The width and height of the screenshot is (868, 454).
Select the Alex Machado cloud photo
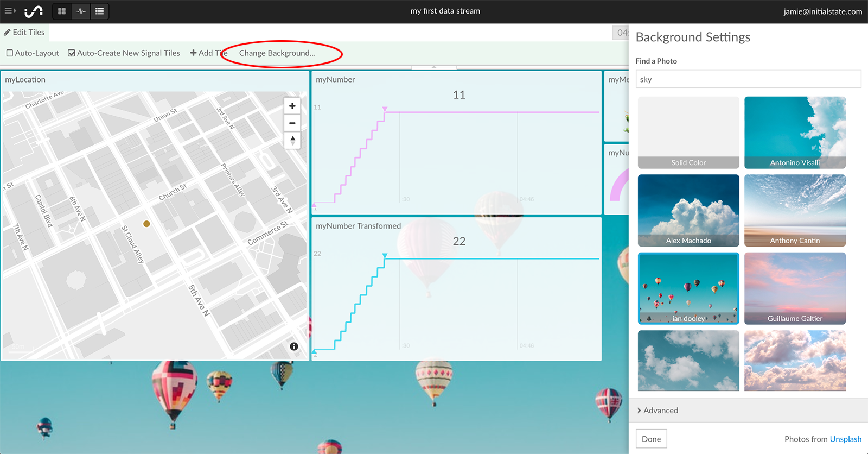coord(688,210)
